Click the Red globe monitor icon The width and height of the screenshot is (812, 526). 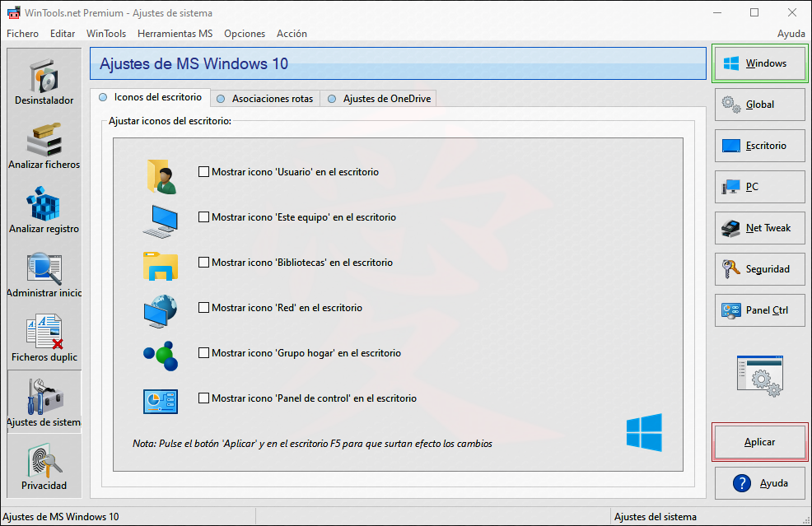(161, 311)
